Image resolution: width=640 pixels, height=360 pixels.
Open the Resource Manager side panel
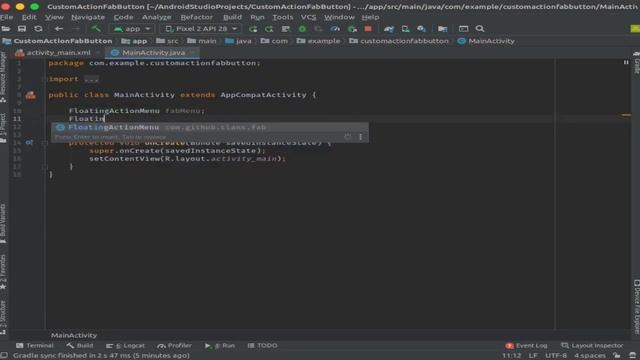tap(3, 77)
